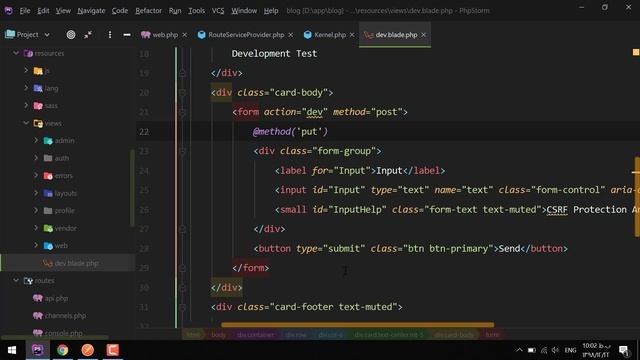
Task: Click the views folder icon
Action: [38, 123]
